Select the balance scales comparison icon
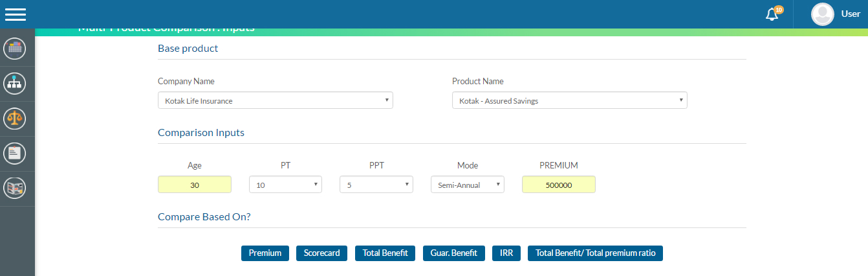The height and width of the screenshot is (276, 868). (14, 119)
